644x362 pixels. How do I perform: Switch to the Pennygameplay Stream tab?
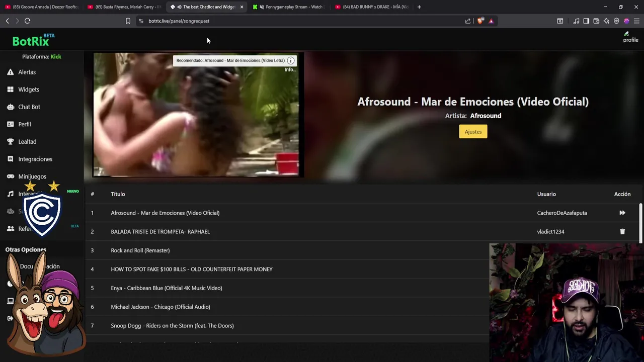[289, 7]
